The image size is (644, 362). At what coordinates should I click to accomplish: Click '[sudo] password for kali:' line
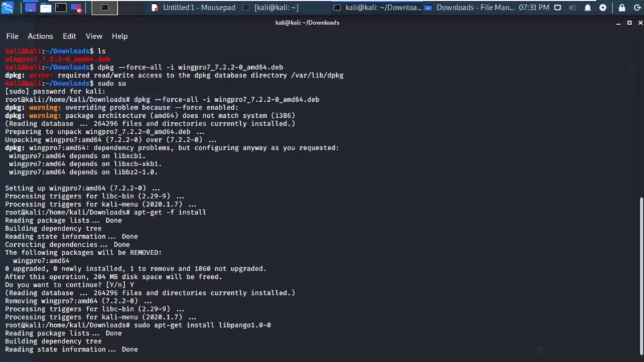pyautogui.click(x=55, y=91)
